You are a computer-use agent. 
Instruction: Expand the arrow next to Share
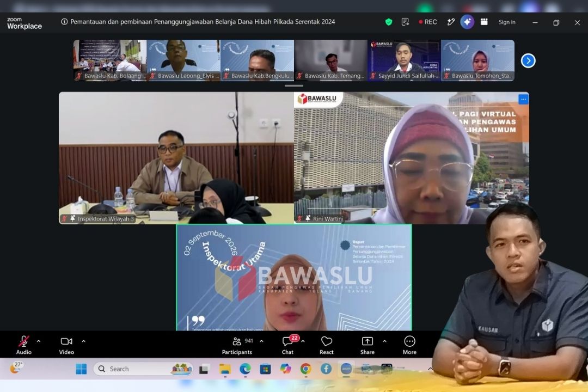pos(384,341)
